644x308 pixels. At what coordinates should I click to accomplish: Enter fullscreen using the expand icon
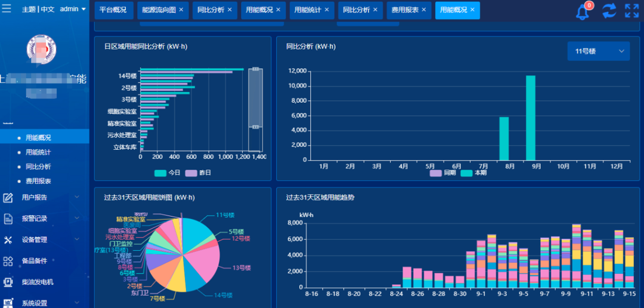click(x=631, y=11)
